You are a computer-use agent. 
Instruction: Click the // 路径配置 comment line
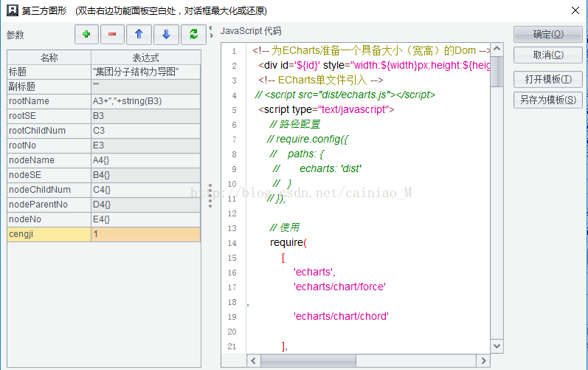[295, 125]
